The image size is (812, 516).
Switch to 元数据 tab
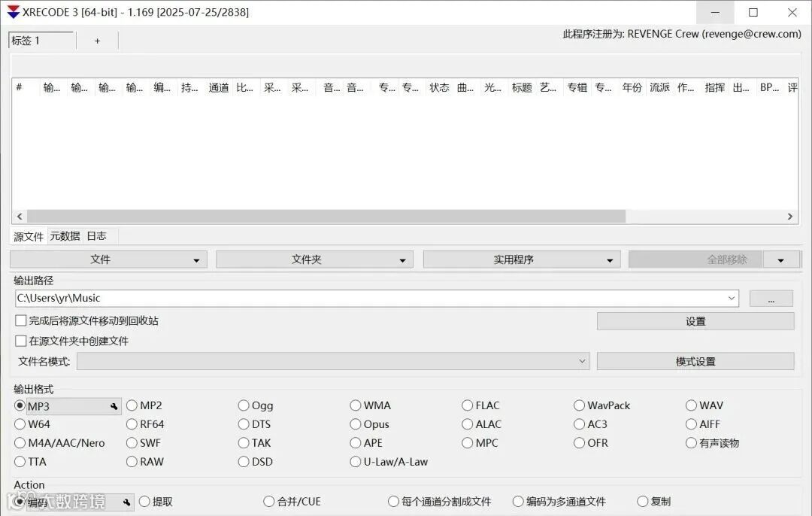(x=65, y=236)
